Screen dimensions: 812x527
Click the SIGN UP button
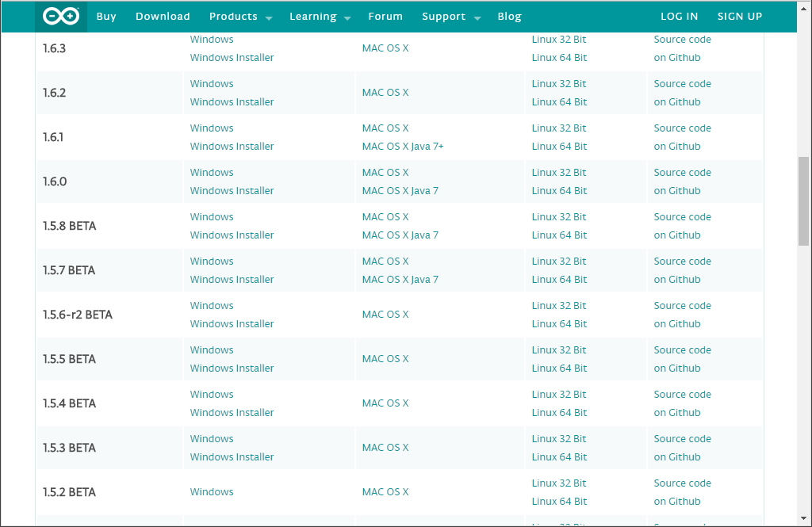(739, 17)
